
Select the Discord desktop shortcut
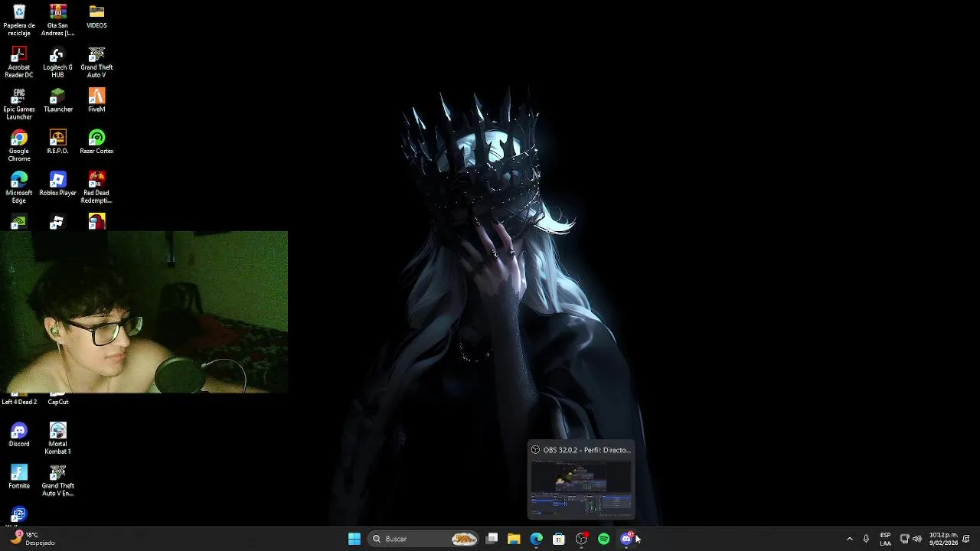pyautogui.click(x=19, y=435)
